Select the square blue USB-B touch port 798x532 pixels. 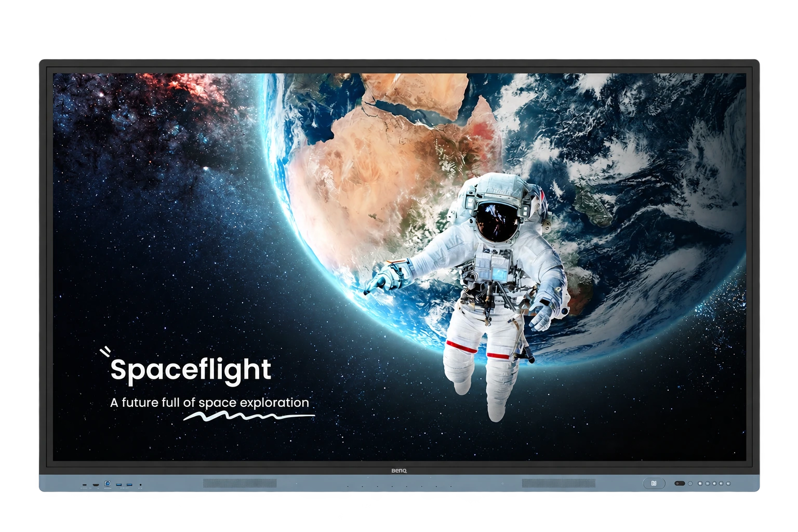pyautogui.click(x=108, y=483)
